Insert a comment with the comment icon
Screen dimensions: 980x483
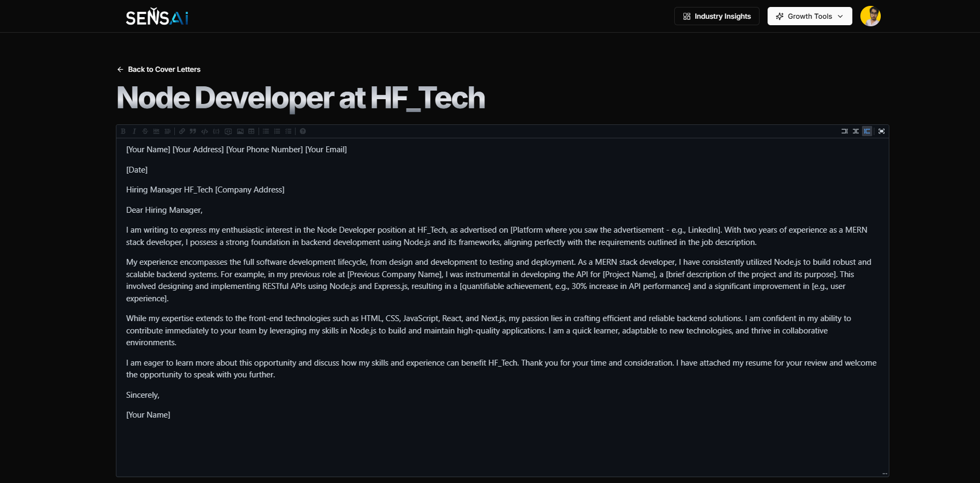pyautogui.click(x=228, y=131)
